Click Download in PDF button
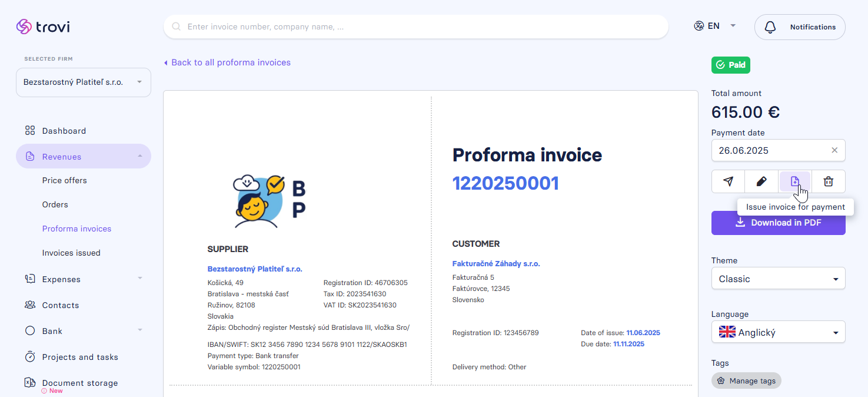Viewport: 868px width, 397px height. pyautogui.click(x=778, y=223)
